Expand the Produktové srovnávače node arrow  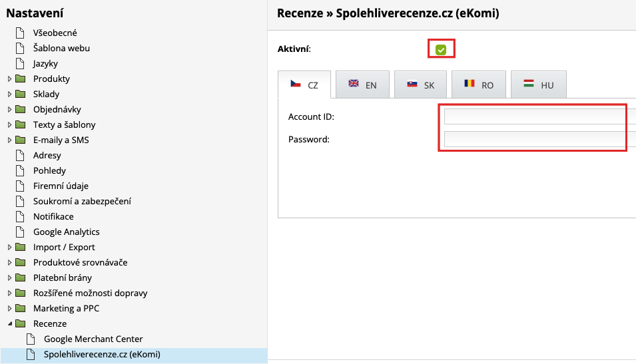pos(9,263)
